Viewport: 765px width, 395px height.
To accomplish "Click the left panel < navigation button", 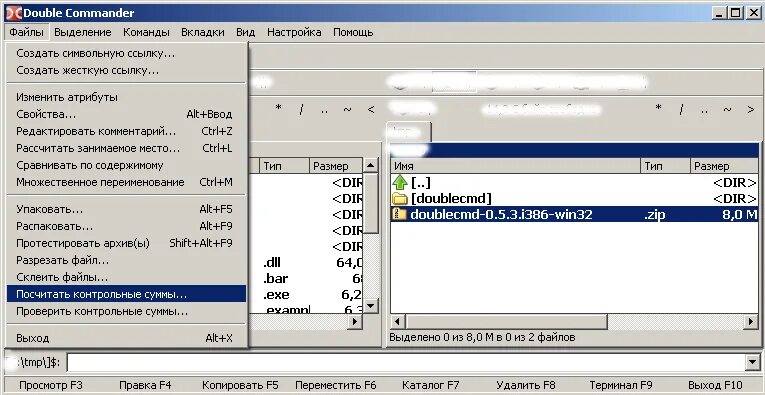I will 371,110.
